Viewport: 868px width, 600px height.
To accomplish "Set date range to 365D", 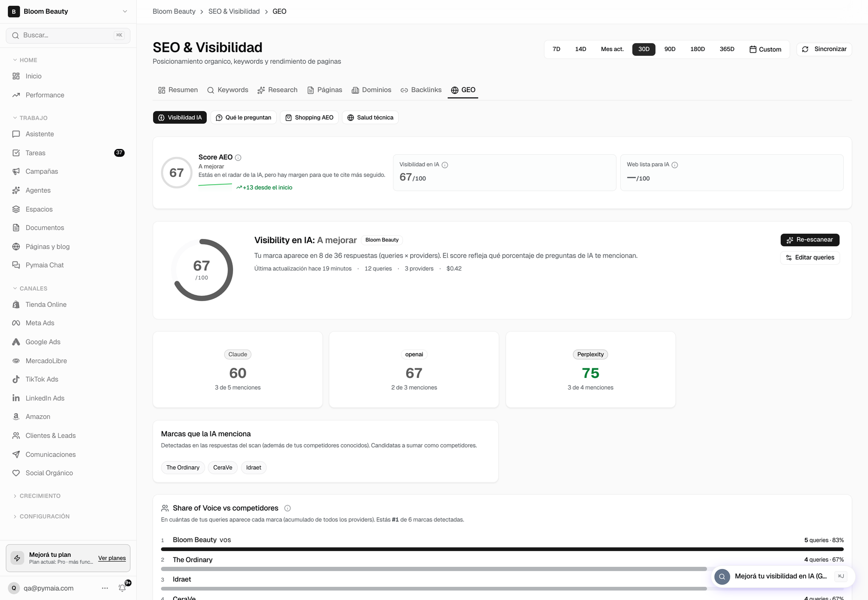I will tap(727, 49).
